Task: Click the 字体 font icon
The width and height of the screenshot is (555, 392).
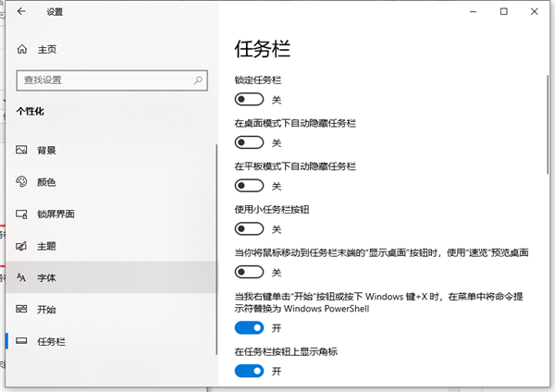Action: 22,277
